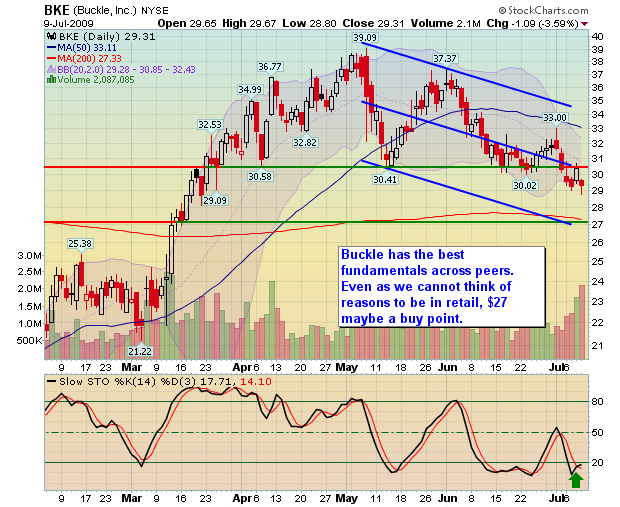
Task: Click the High 29.67 value
Action: [249, 24]
